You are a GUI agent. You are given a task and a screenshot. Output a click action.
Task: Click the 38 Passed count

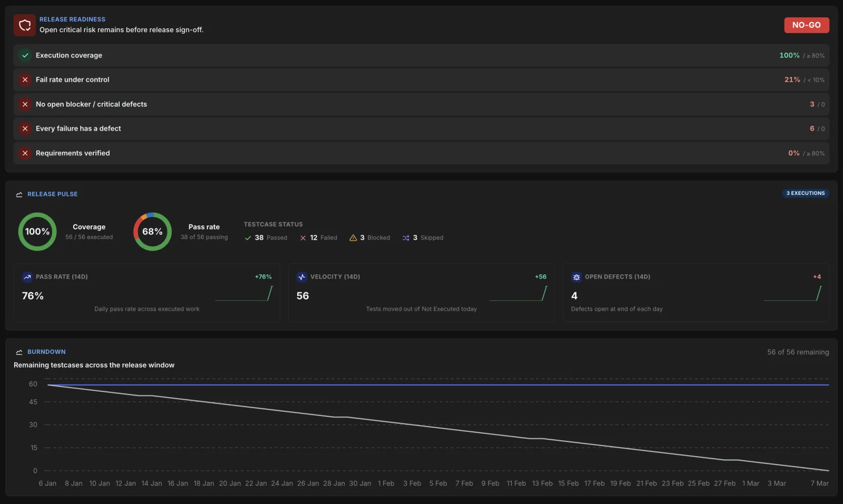259,238
